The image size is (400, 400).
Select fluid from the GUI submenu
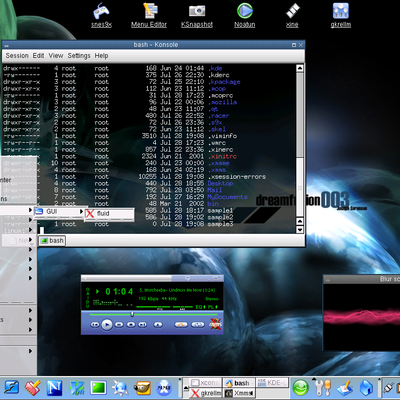tap(110, 214)
